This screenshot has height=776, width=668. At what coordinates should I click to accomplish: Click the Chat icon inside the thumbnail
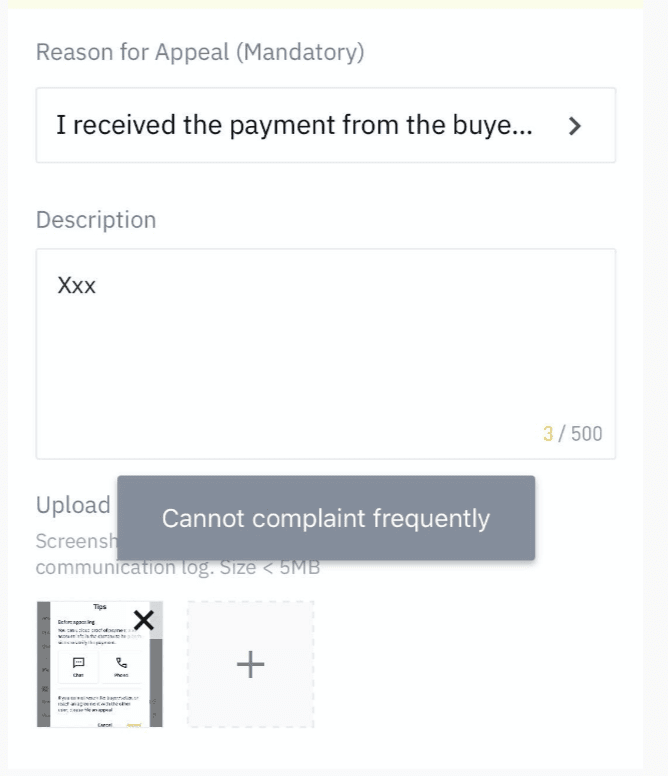(78, 663)
